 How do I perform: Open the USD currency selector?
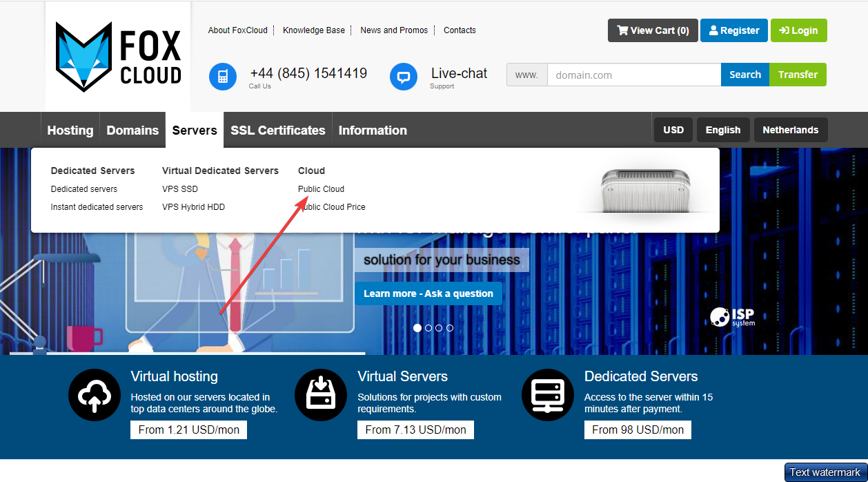[673, 130]
